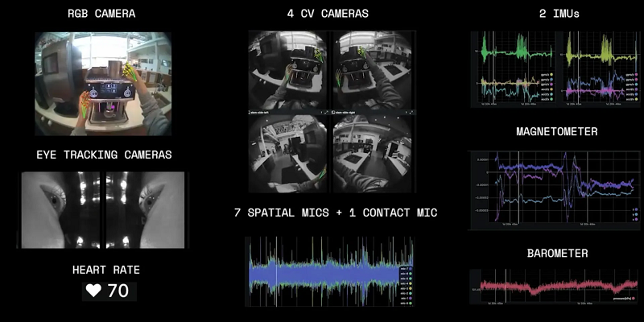Click the right eye tracking camera image
Image resolution: width=644 pixels, height=322 pixels.
click(x=146, y=208)
